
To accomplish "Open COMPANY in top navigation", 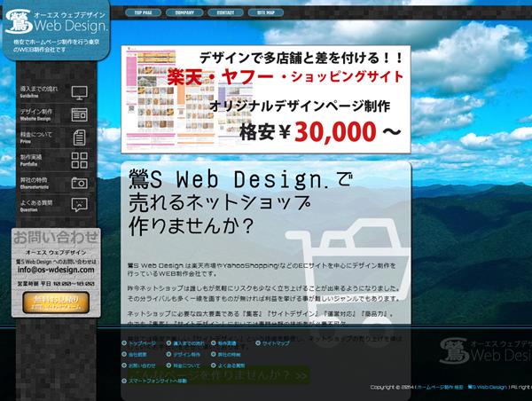I will [x=184, y=12].
